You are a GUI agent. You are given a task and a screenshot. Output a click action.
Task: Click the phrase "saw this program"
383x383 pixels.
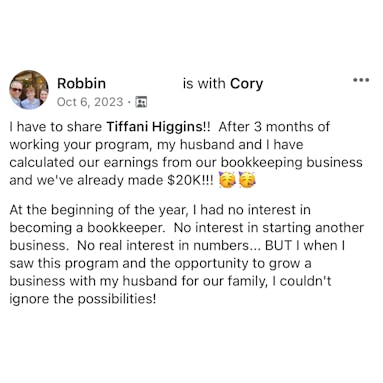tap(64, 264)
